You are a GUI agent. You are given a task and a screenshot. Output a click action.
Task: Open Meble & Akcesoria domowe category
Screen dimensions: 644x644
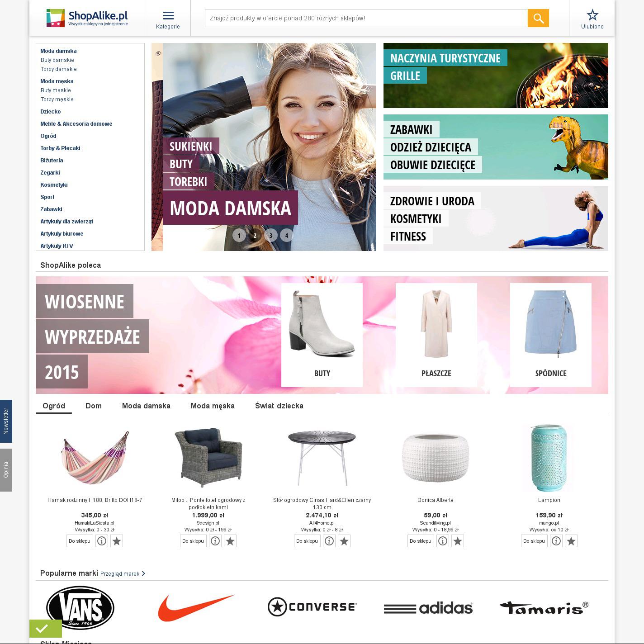pyautogui.click(x=76, y=124)
